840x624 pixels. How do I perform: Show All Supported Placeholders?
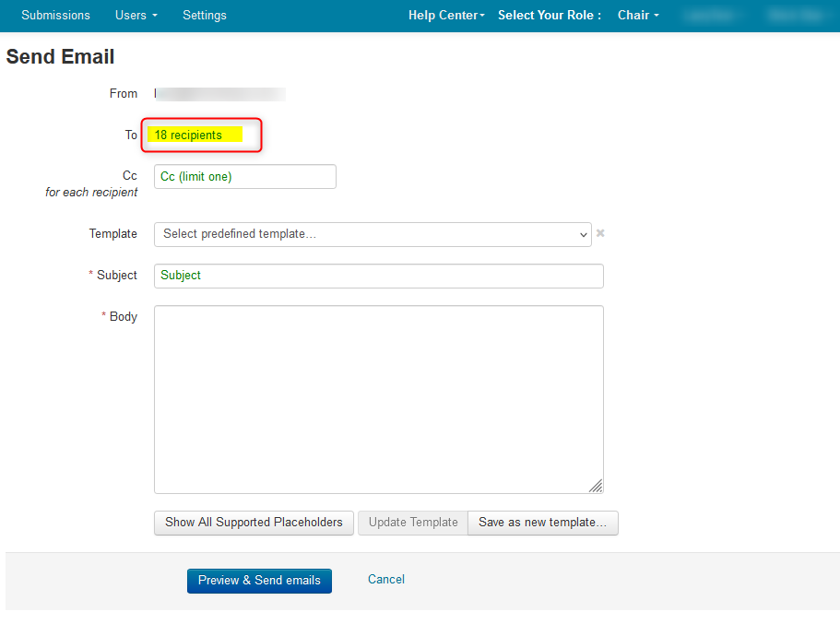(254, 523)
